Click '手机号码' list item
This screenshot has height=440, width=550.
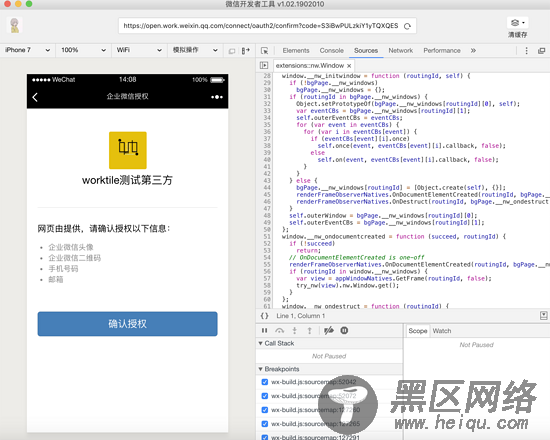[63, 269]
